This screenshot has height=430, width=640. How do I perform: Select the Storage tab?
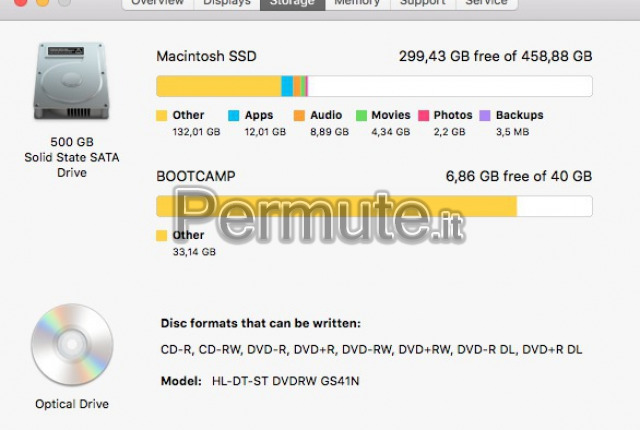(x=293, y=3)
